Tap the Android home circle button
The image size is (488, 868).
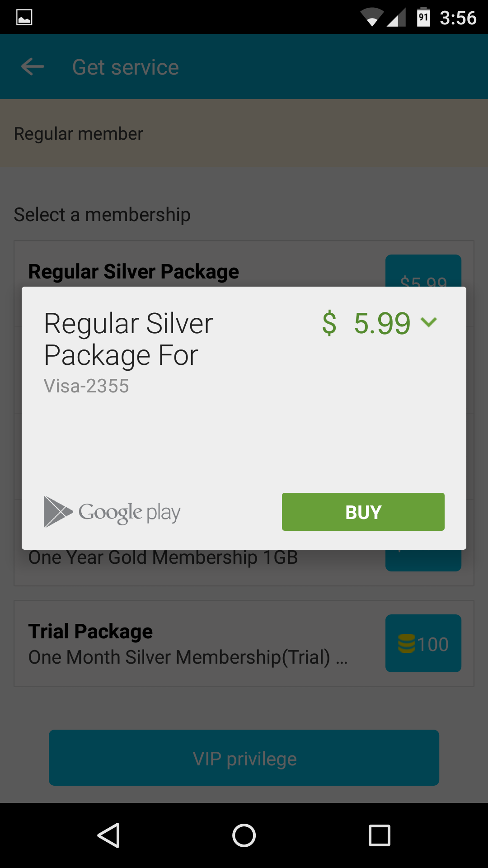pyautogui.click(x=244, y=835)
